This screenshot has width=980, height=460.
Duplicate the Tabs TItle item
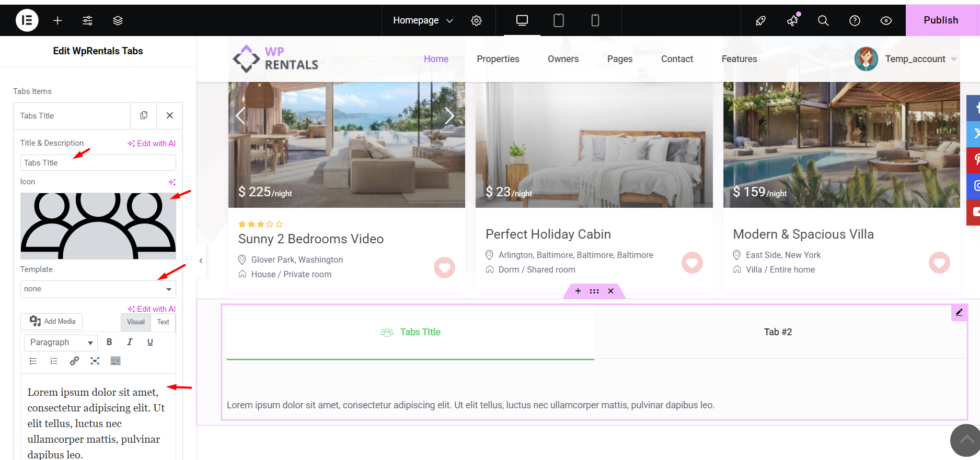144,115
